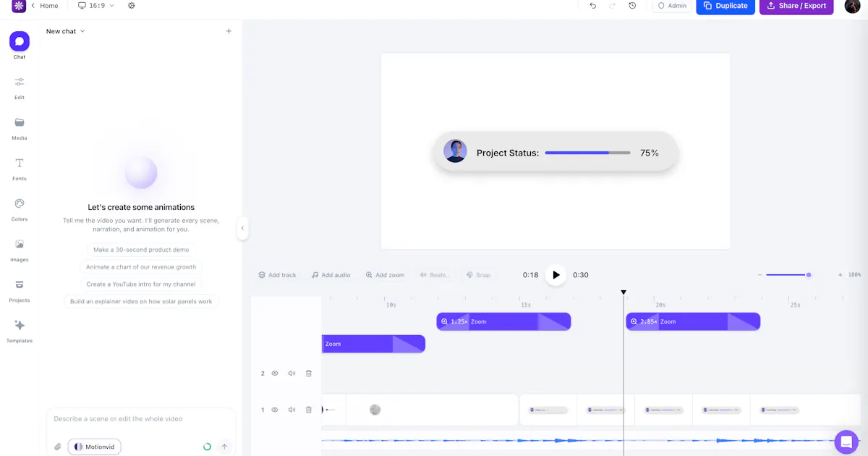The height and width of the screenshot is (456, 868).
Task: Play the video preview
Action: point(556,275)
